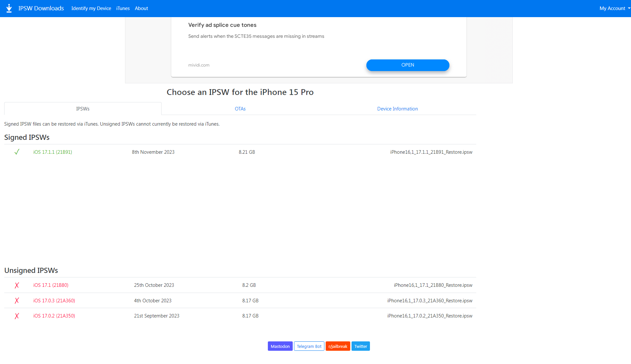Click the iOS 17.1.1 signed IPSW link
Viewport: 631px width, 364px height.
53,152
